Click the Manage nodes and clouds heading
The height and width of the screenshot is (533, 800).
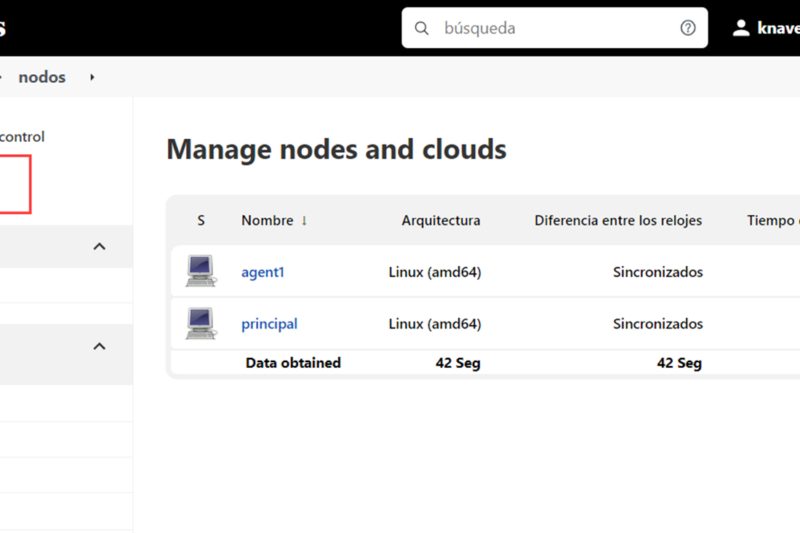tap(337, 149)
